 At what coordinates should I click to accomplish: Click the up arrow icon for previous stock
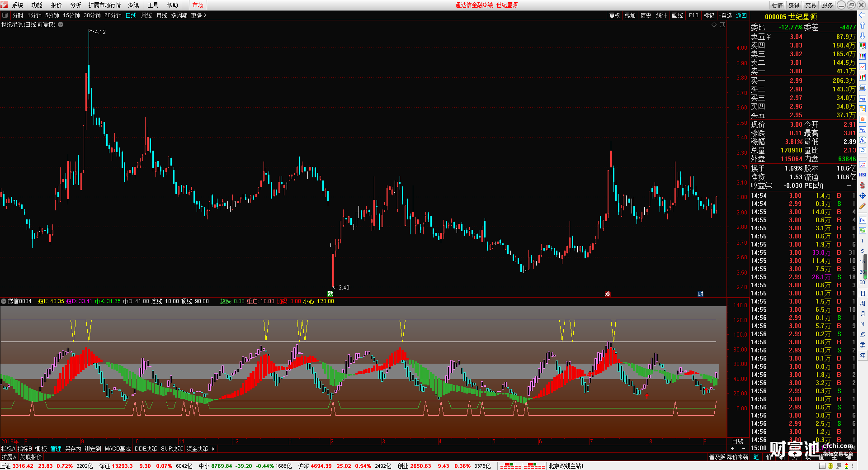tap(863, 25)
